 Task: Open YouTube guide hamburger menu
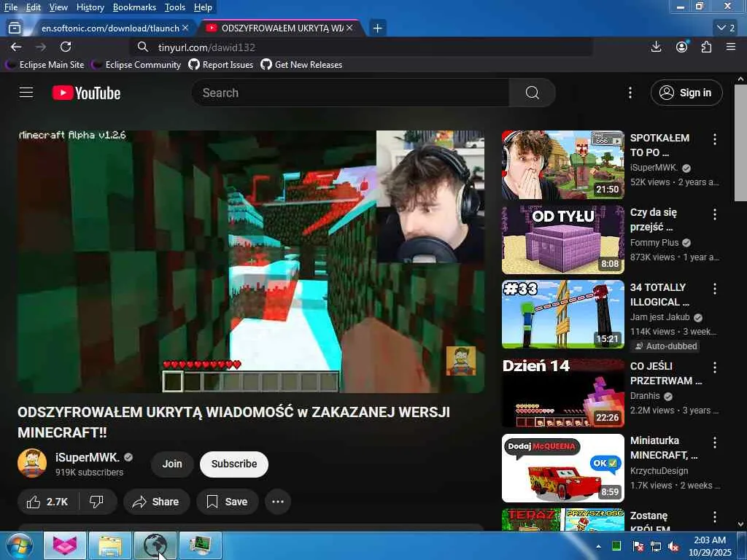click(x=26, y=93)
